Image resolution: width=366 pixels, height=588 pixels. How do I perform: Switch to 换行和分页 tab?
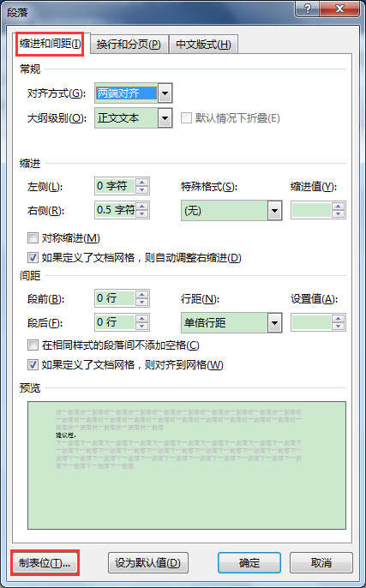129,45
